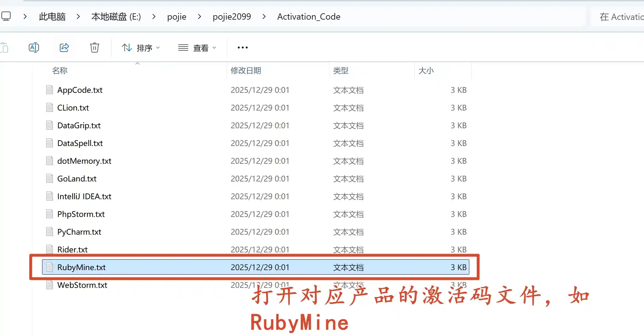644x336 pixels.
Task: Open the Sort (排序) dropdown
Action: [x=141, y=48]
